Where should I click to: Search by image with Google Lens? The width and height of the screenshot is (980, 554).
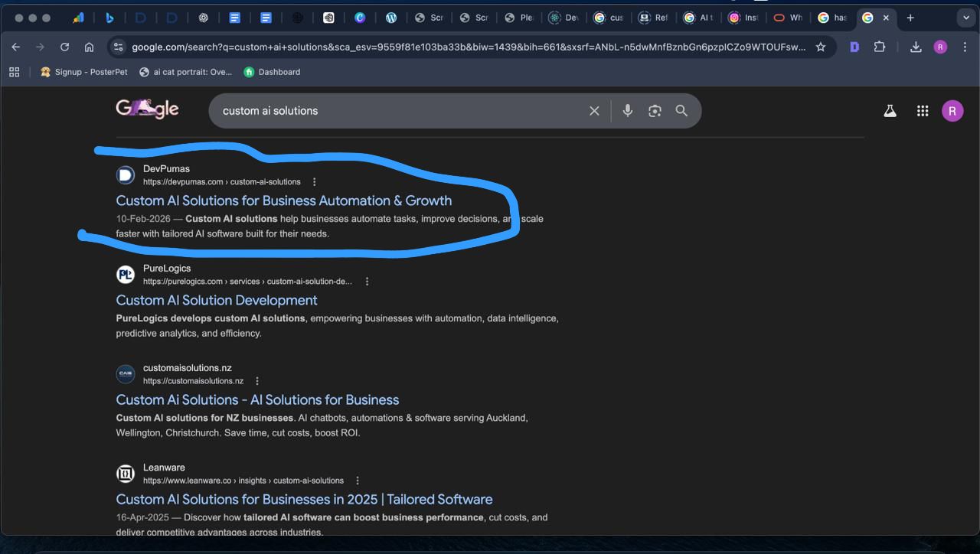(655, 111)
